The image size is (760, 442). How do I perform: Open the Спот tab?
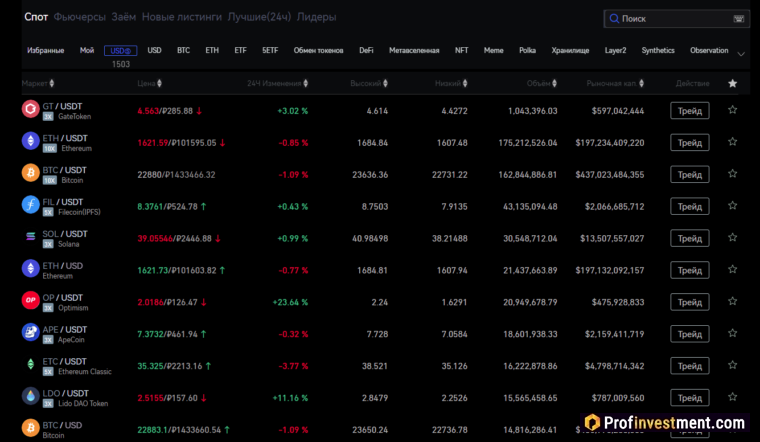point(36,17)
